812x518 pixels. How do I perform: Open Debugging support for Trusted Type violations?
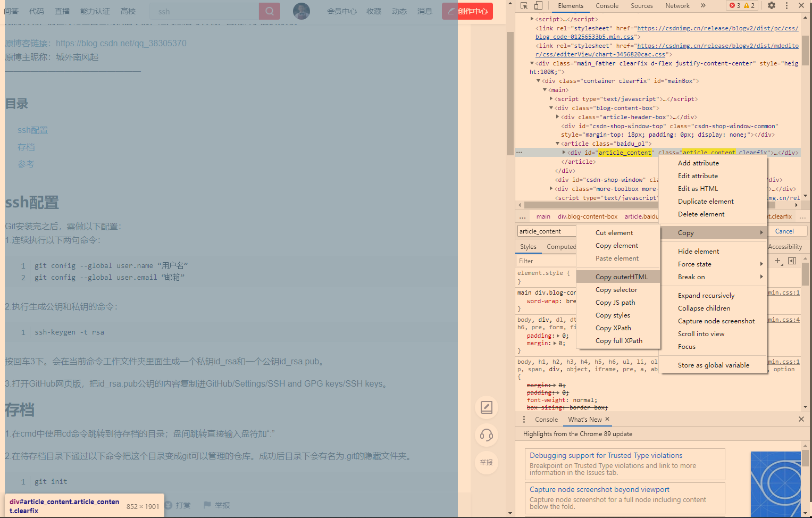click(606, 455)
